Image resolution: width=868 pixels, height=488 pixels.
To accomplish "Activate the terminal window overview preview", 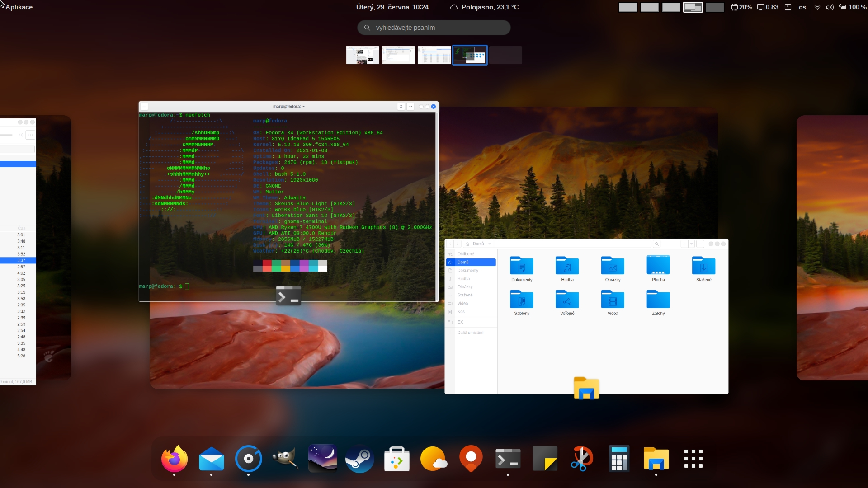I will (x=288, y=202).
